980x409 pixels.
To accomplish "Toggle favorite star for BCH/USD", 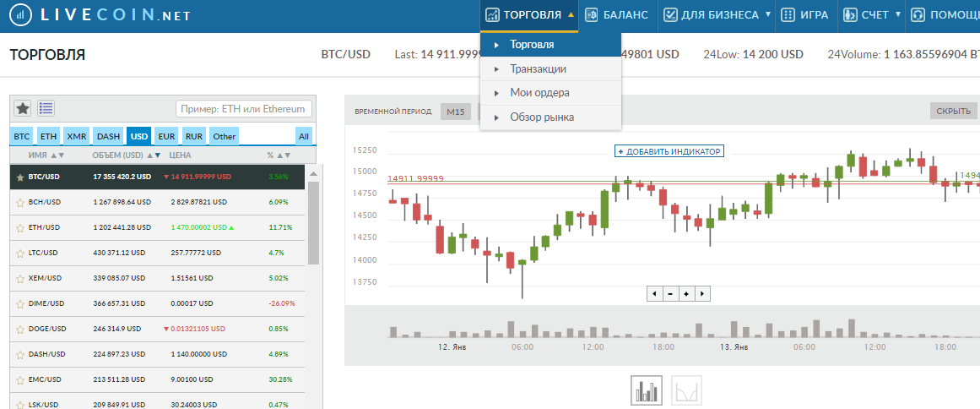I will pyautogui.click(x=20, y=202).
